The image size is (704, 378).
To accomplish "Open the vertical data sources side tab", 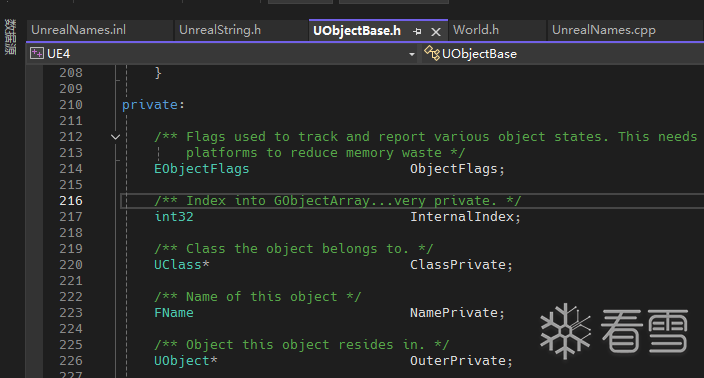I will point(10,37).
